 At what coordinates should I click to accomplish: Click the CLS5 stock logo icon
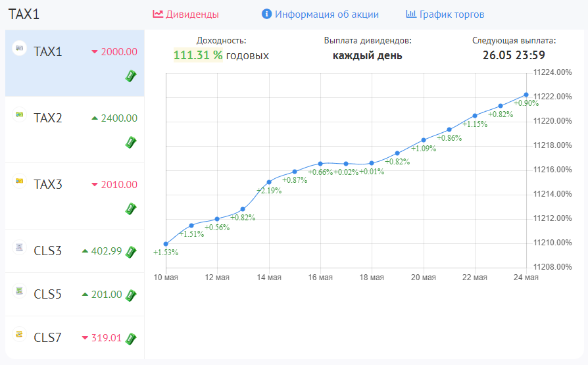[x=20, y=291]
